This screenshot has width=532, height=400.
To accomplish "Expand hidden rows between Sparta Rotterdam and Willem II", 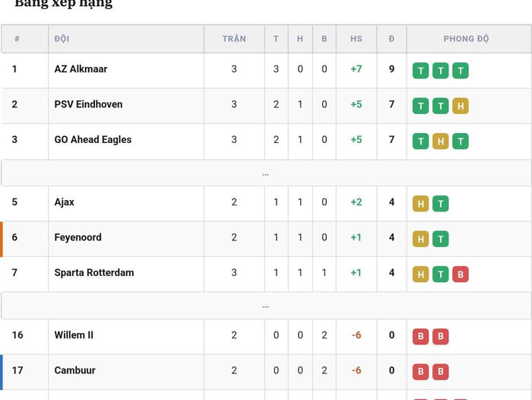I will (266, 306).
